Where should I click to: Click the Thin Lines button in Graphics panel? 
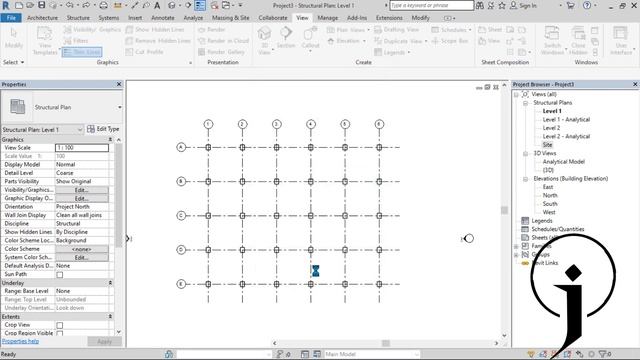(x=82, y=52)
